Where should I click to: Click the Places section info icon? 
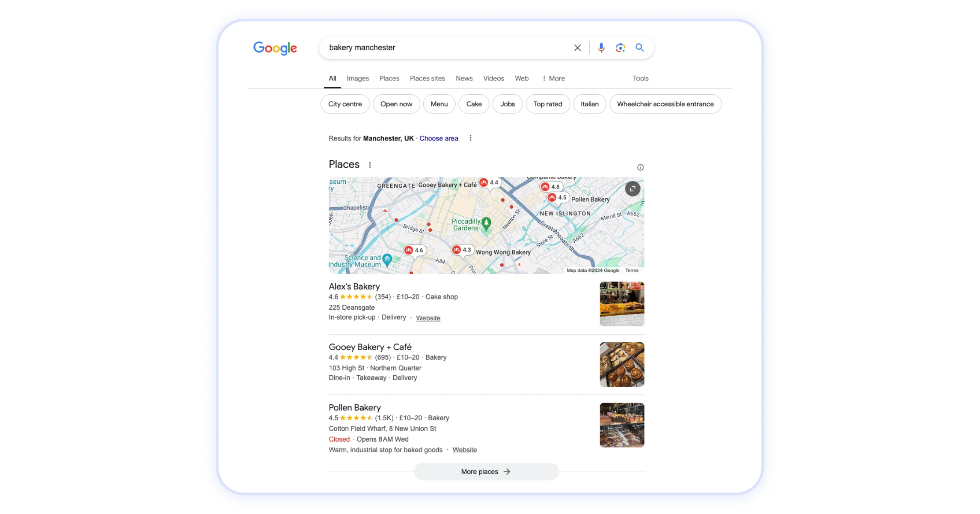point(640,167)
